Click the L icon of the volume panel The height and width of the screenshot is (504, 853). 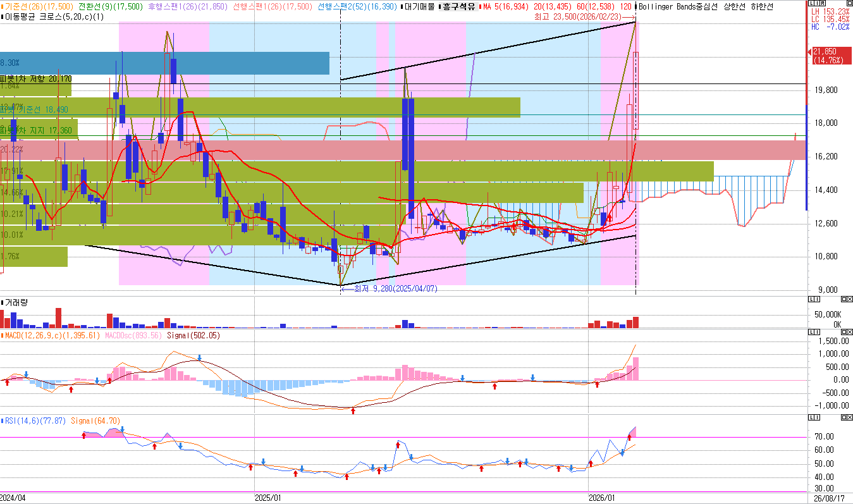click(x=811, y=299)
